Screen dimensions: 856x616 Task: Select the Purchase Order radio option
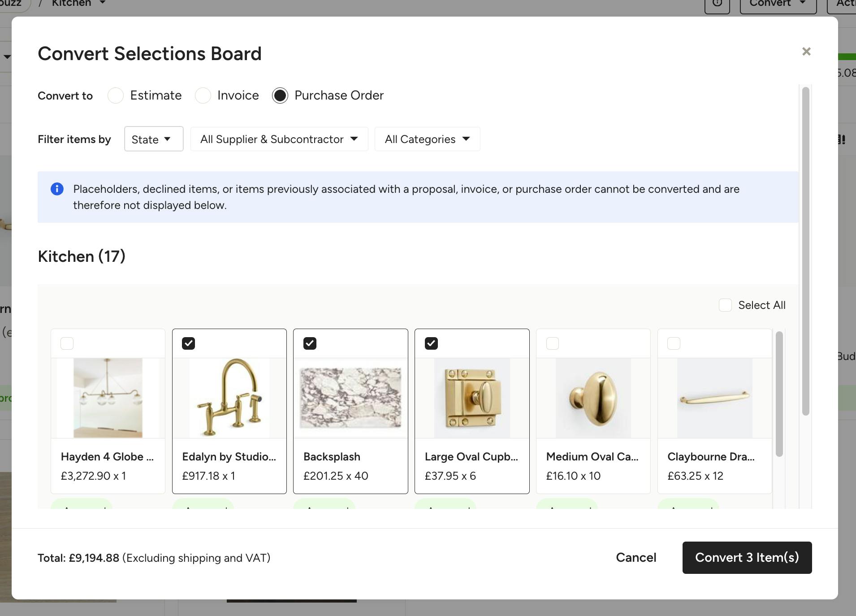pyautogui.click(x=280, y=95)
